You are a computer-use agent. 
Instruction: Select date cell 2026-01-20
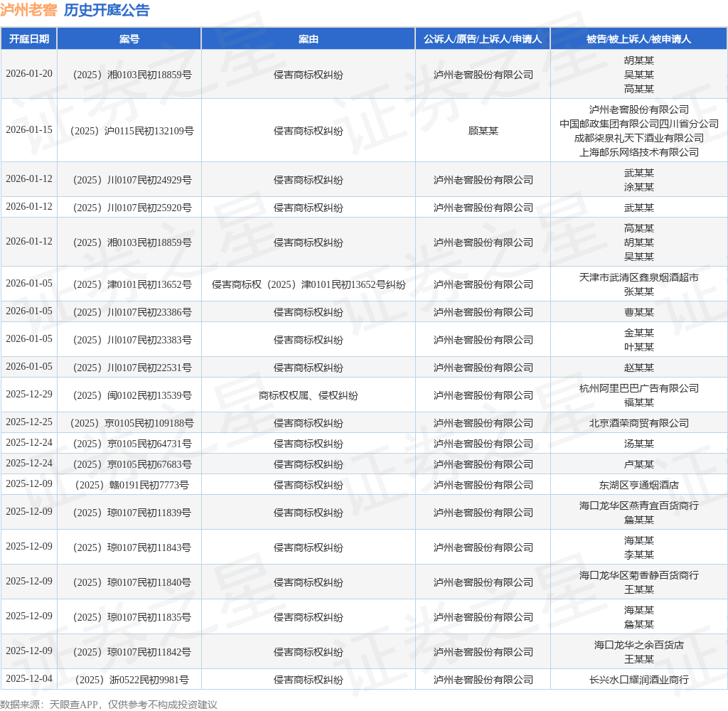click(28, 74)
